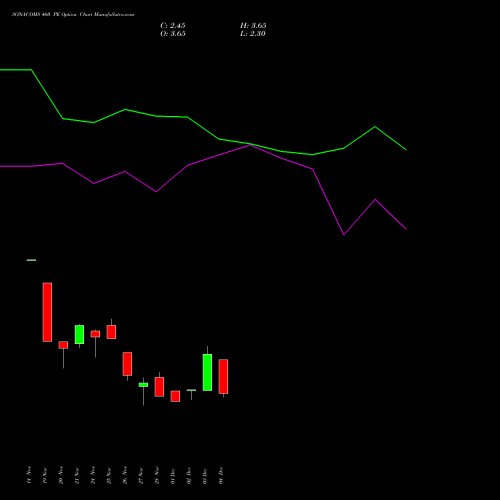Select the small green 27 Nov candlestick
Image resolution: width=500 pixels, height=500 pixels.
(143, 385)
